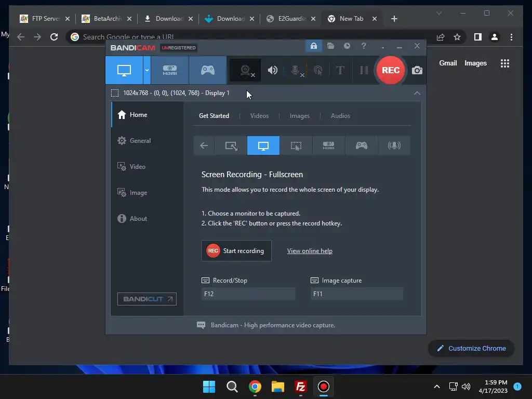Screen dimensions: 532x399
Task: Select game recording icon in mode row
Action: [362, 145]
